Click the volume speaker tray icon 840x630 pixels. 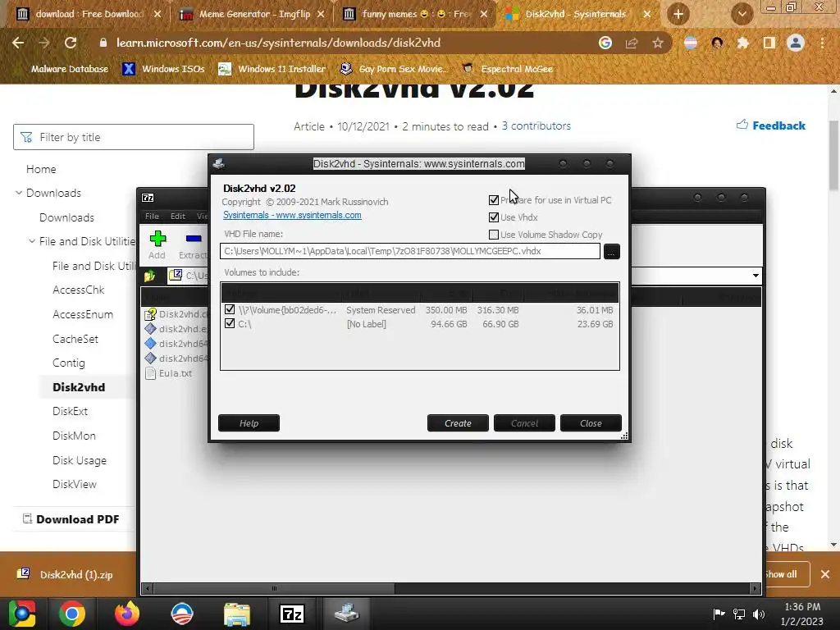point(759,614)
